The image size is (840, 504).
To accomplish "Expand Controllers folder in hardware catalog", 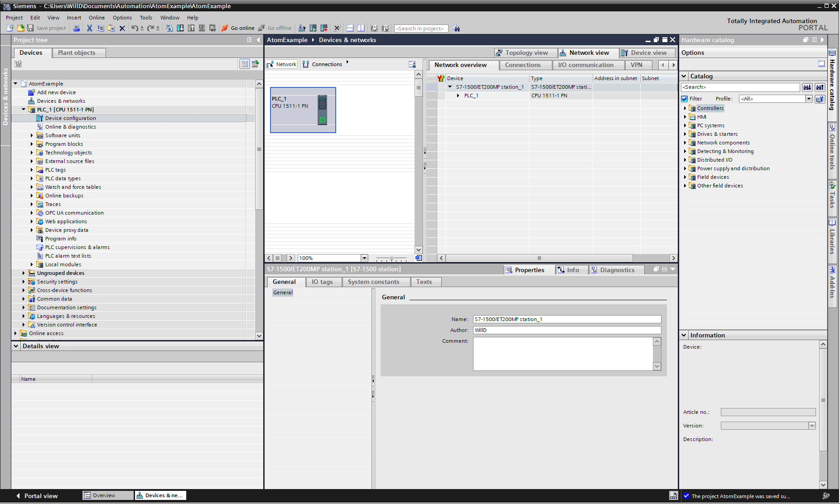I will (x=685, y=108).
